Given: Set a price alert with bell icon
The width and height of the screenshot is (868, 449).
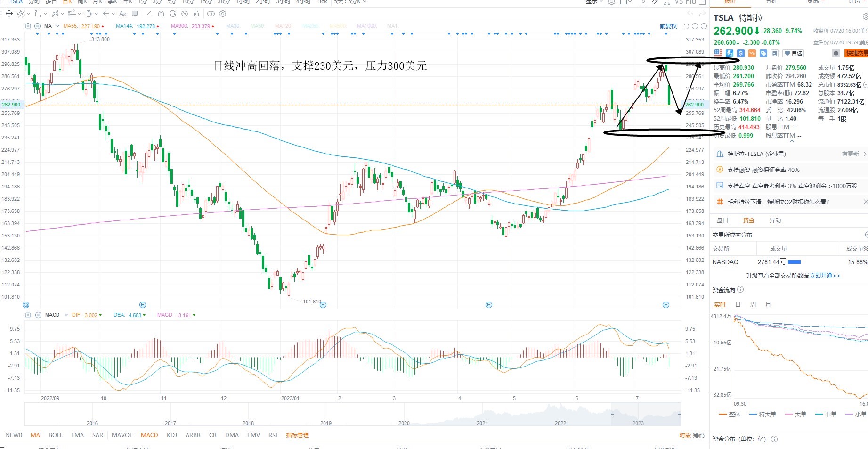Looking at the screenshot, I should point(836,53).
